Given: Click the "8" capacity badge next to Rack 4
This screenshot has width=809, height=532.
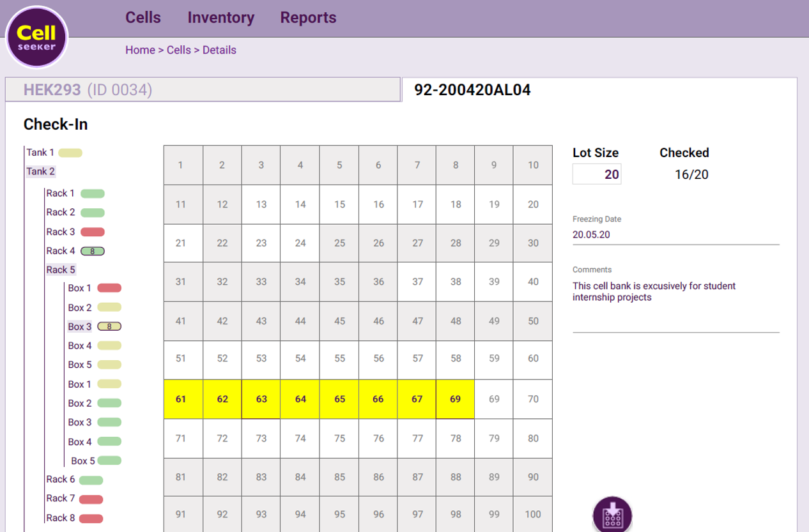Looking at the screenshot, I should coord(92,250).
